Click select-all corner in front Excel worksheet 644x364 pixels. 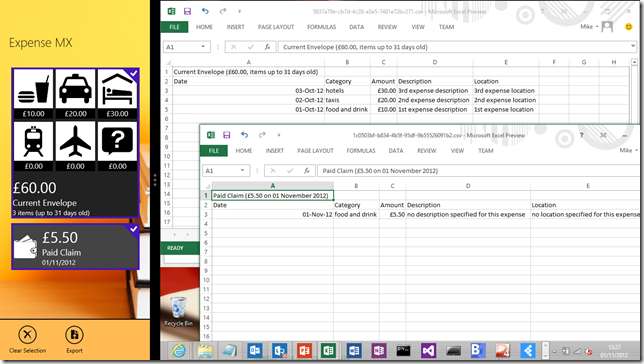[x=206, y=186]
